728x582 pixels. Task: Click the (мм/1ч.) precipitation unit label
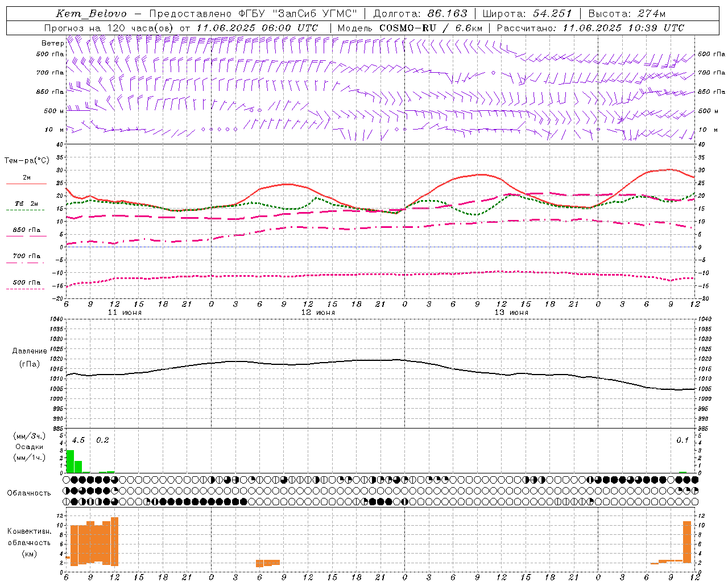29,458
